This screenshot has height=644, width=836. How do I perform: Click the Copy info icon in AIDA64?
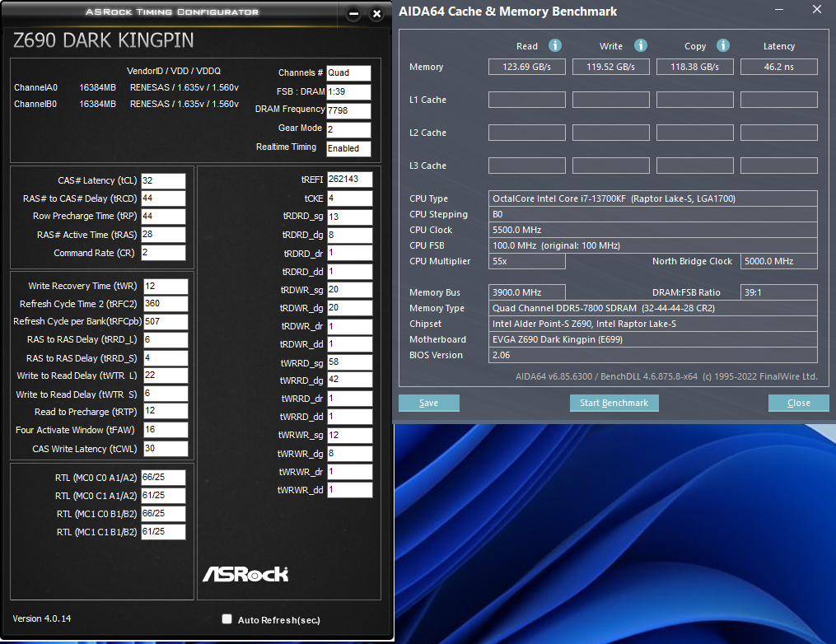pyautogui.click(x=723, y=45)
